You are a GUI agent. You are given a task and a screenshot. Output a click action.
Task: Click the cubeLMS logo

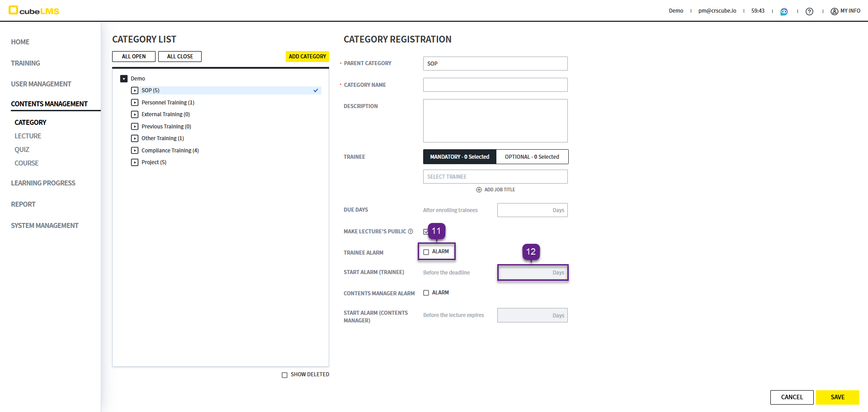pyautogui.click(x=34, y=10)
